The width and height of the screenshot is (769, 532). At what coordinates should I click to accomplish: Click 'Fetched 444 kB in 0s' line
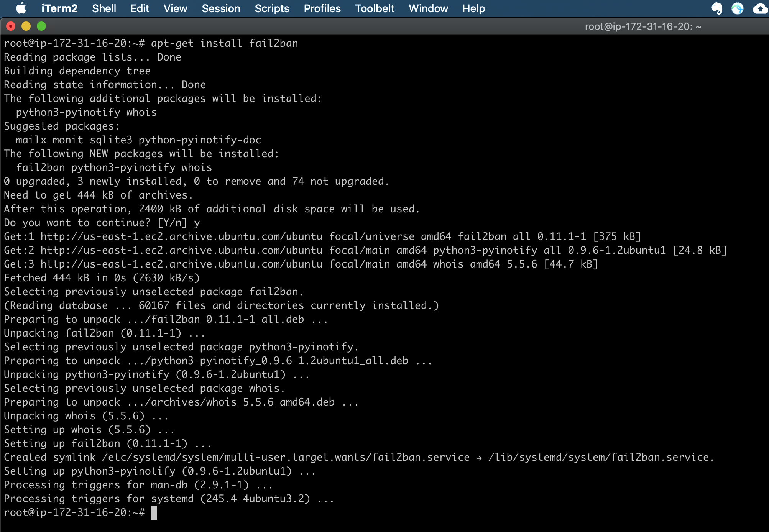102,278
